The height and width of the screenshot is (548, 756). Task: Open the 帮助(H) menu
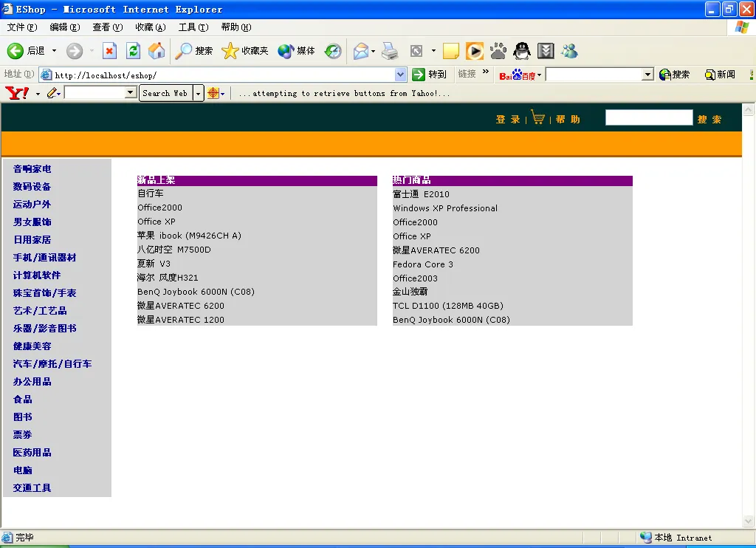tap(236, 27)
